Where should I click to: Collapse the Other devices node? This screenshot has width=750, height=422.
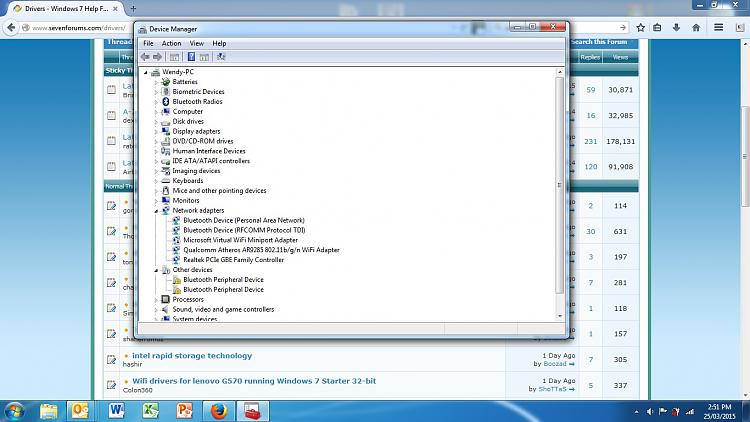tap(156, 270)
